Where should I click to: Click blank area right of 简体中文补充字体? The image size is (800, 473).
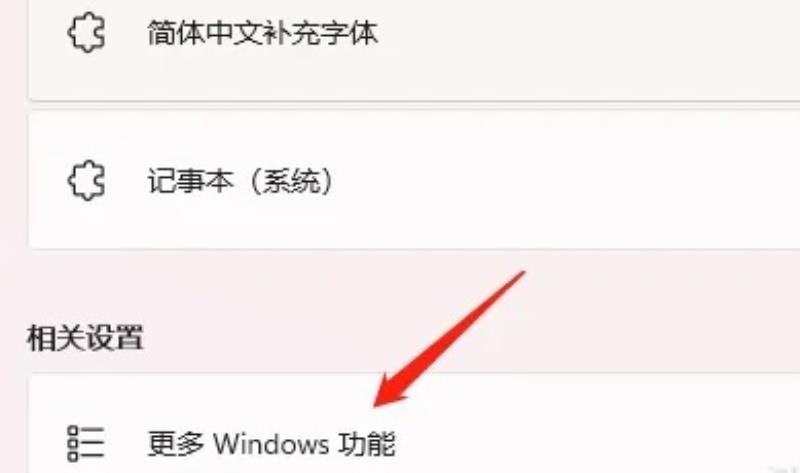[x=587, y=33]
